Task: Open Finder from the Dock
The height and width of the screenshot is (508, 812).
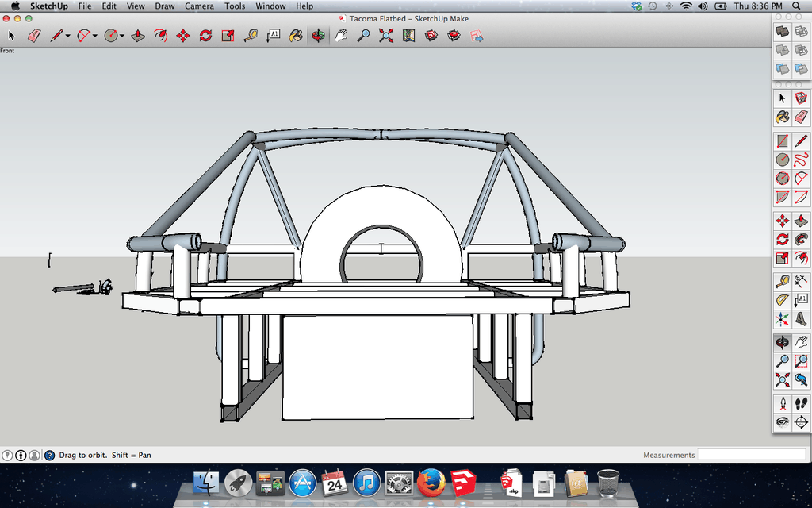Action: click(206, 483)
